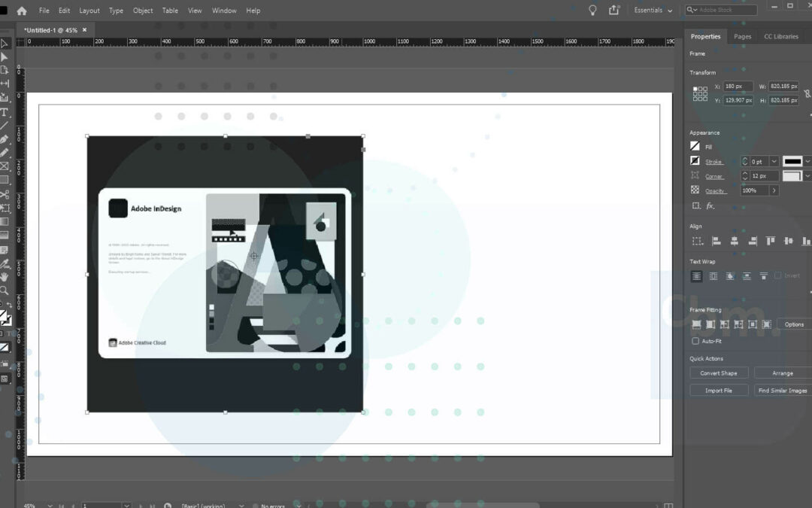This screenshot has width=812, height=508.
Task: Select the No Text Wrap option
Action: coord(696,276)
